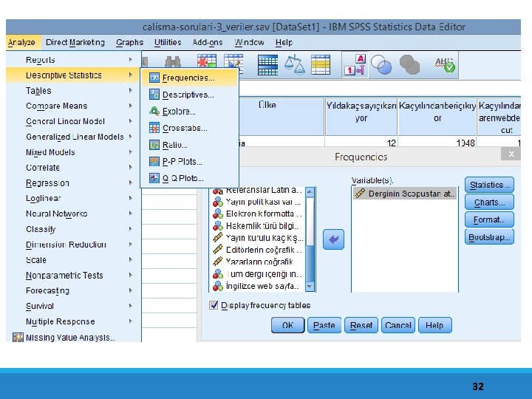The height and width of the screenshot is (399, 532).
Task: Open the Add-ons menu
Action: click(x=208, y=42)
